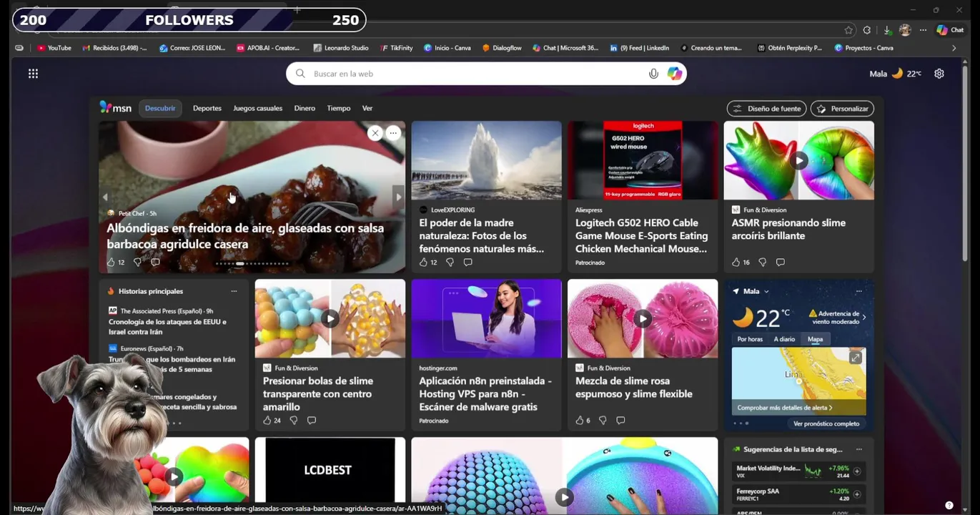
Task: Open Historias principales more options menu
Action: tap(234, 292)
